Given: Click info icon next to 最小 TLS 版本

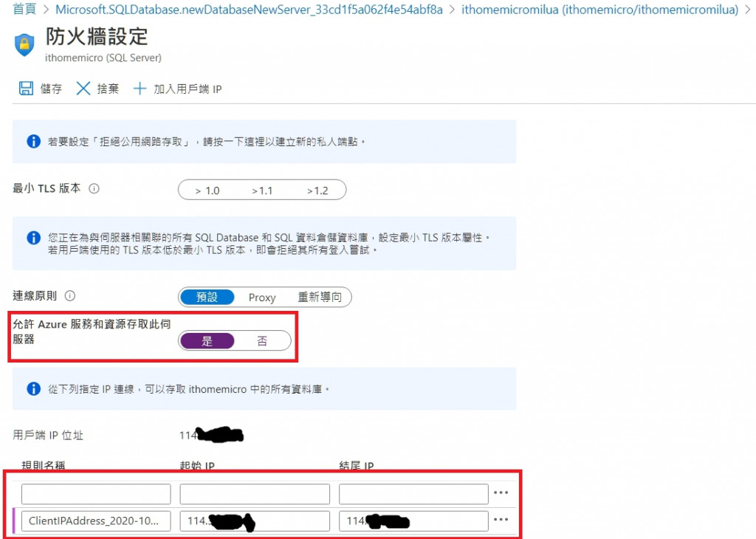Looking at the screenshot, I should coord(94,188).
